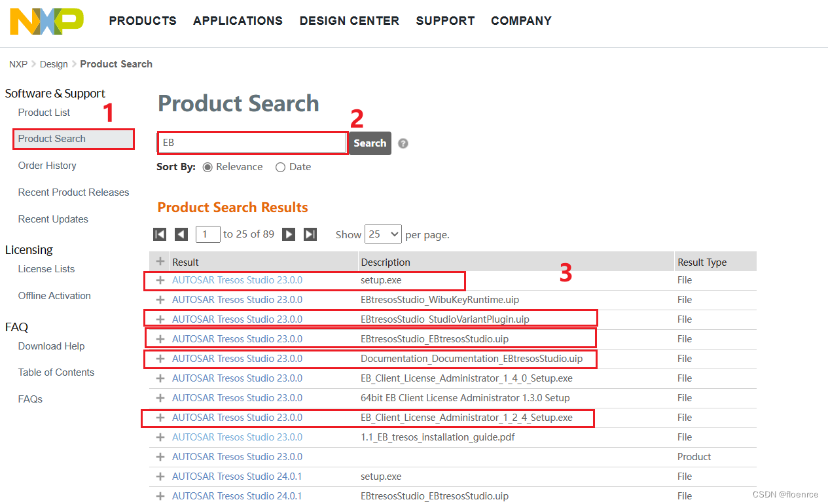Open Product List in sidebar
Image resolution: width=828 pixels, height=504 pixels.
pyautogui.click(x=44, y=113)
